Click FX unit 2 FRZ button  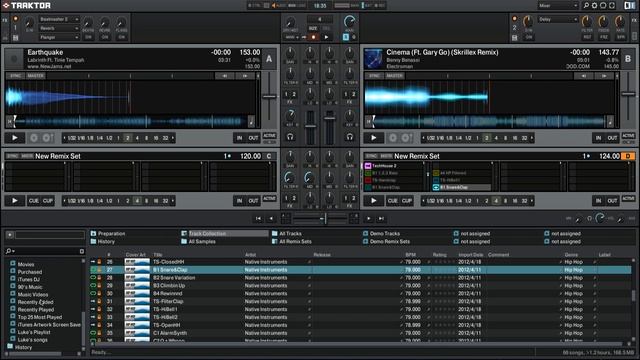(x=604, y=37)
